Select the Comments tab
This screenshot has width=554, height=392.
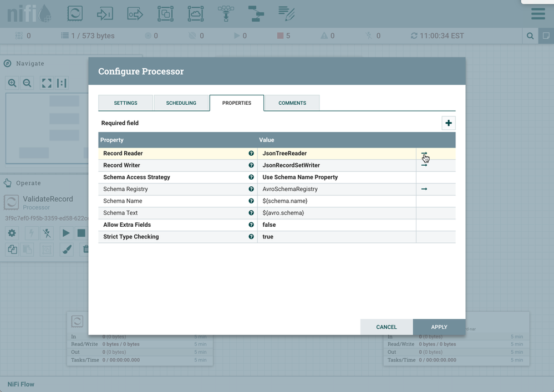coord(292,103)
